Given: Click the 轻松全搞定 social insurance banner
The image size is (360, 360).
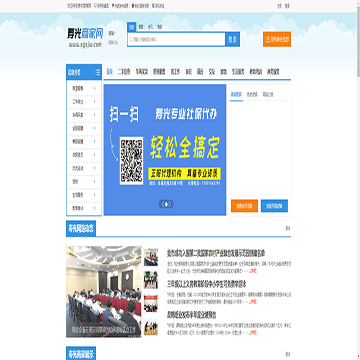Looking at the screenshot, I should [165, 150].
